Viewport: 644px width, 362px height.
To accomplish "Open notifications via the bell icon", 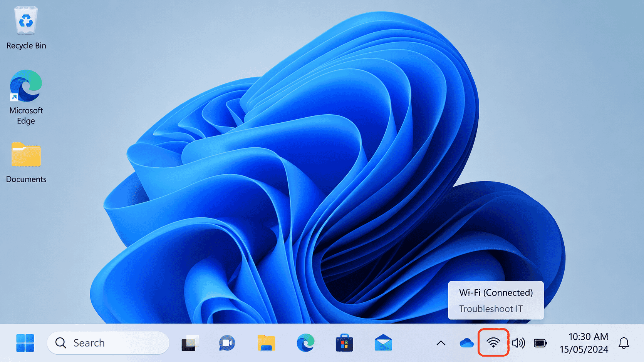I will pyautogui.click(x=624, y=343).
